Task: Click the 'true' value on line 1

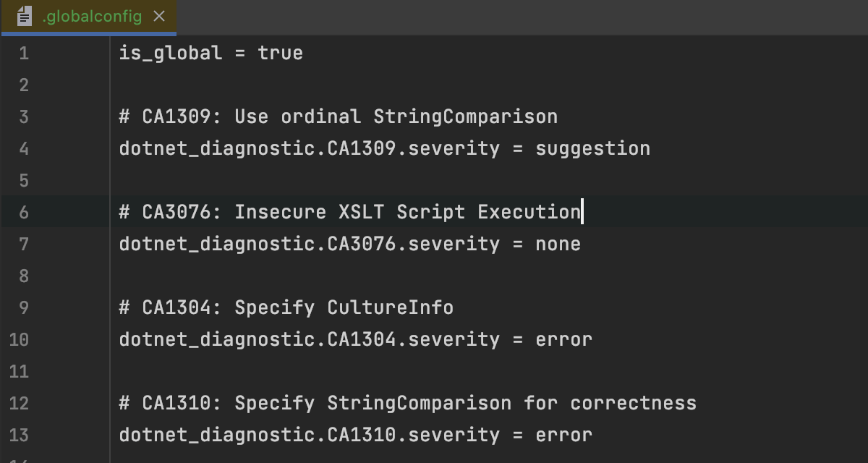Action: pyautogui.click(x=280, y=53)
